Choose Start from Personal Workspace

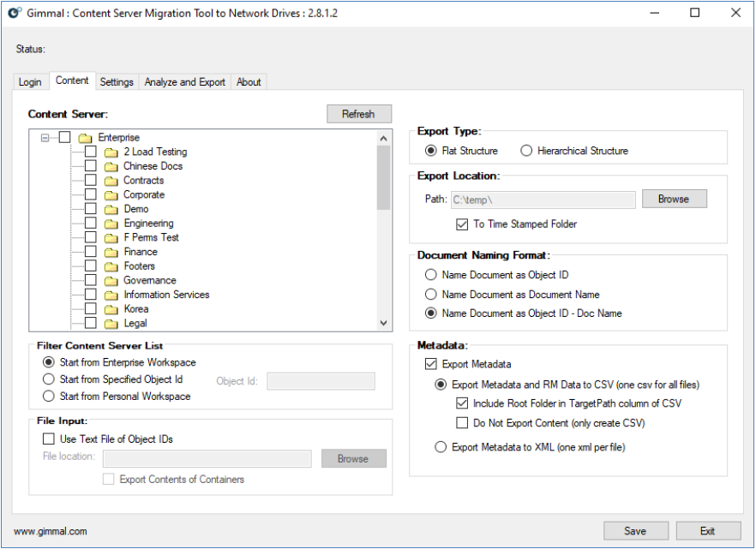tap(49, 397)
